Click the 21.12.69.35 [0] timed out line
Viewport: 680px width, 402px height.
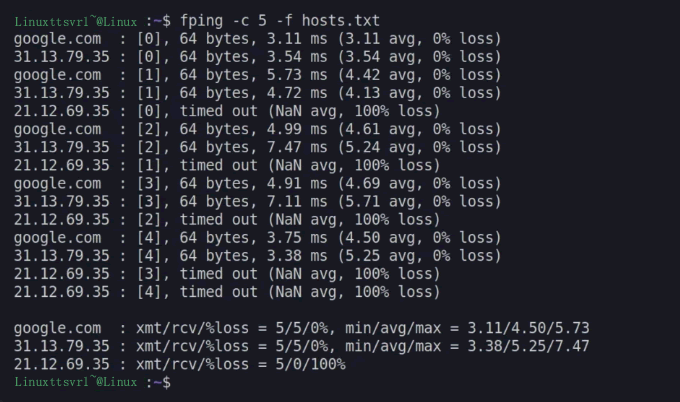226,110
